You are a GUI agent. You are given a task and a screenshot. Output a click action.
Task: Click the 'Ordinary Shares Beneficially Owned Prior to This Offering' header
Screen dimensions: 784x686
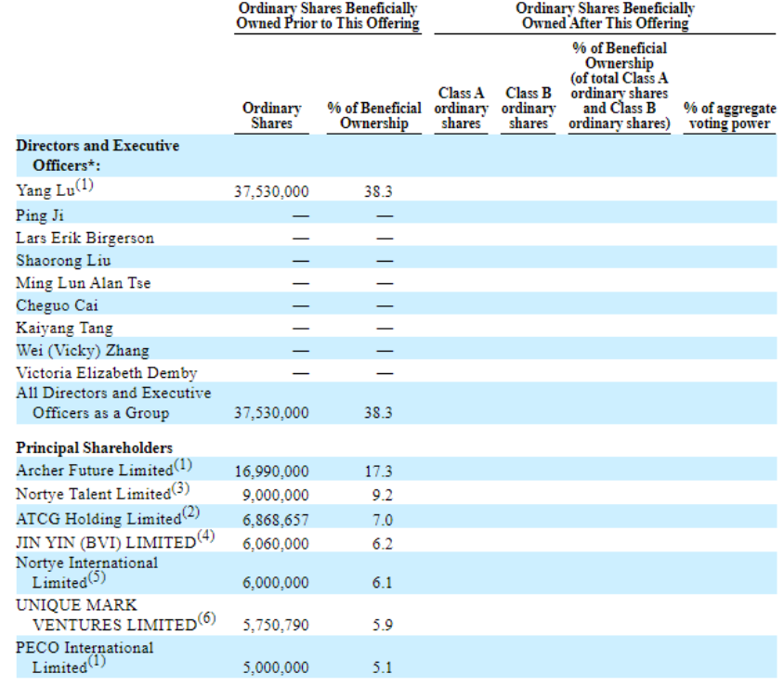tap(328, 16)
